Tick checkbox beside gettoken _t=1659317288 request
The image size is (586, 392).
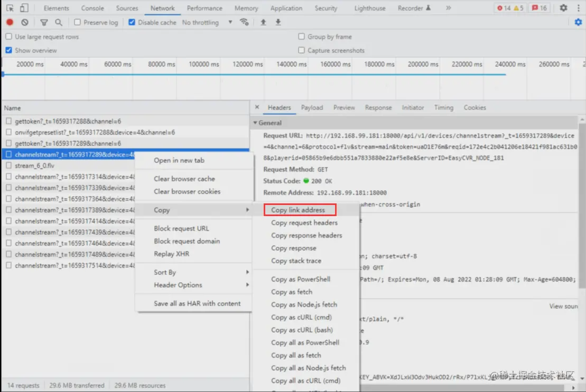8,121
